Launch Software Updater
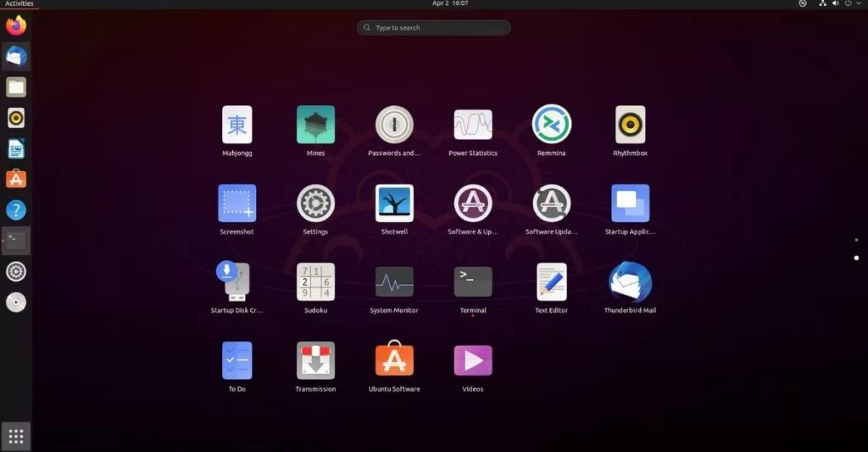The width and height of the screenshot is (868, 452). click(x=551, y=204)
